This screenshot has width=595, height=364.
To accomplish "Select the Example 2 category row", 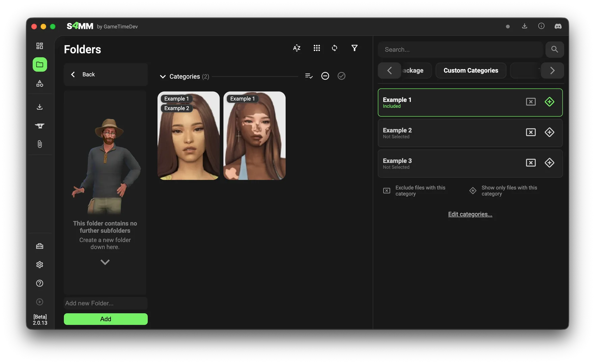I will coord(470,133).
